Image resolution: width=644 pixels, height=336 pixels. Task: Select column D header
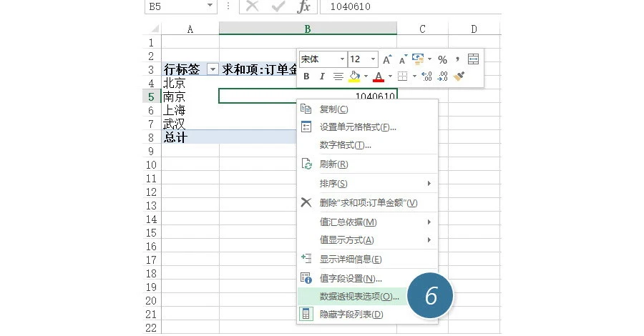click(x=474, y=29)
